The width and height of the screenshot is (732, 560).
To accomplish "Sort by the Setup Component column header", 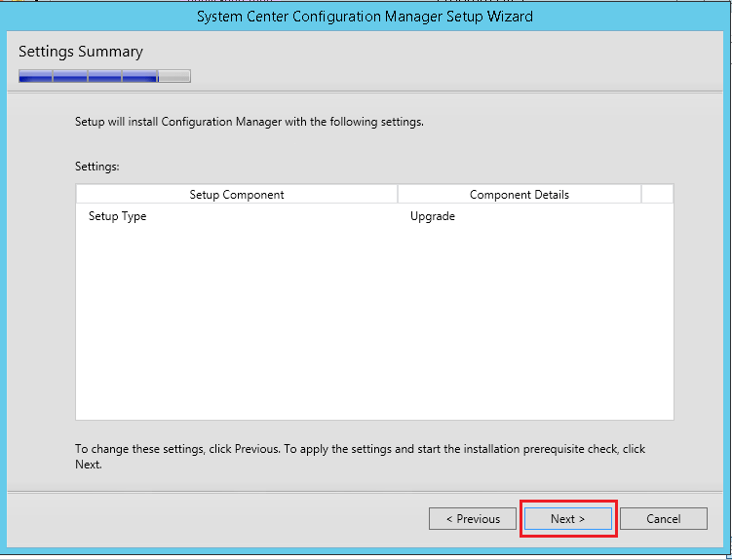I will point(237,195).
